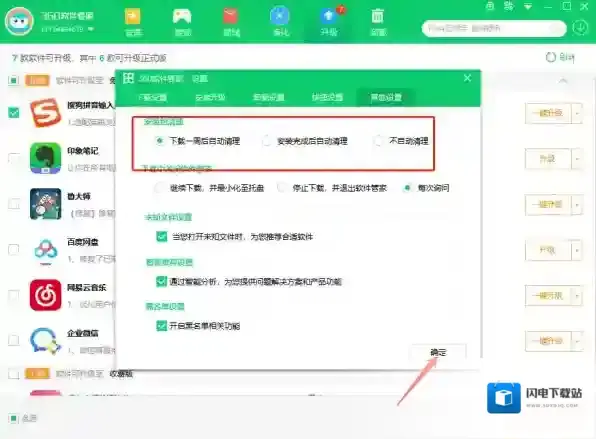Select 不自动清理 radio option
The image size is (596, 439).
click(378, 141)
